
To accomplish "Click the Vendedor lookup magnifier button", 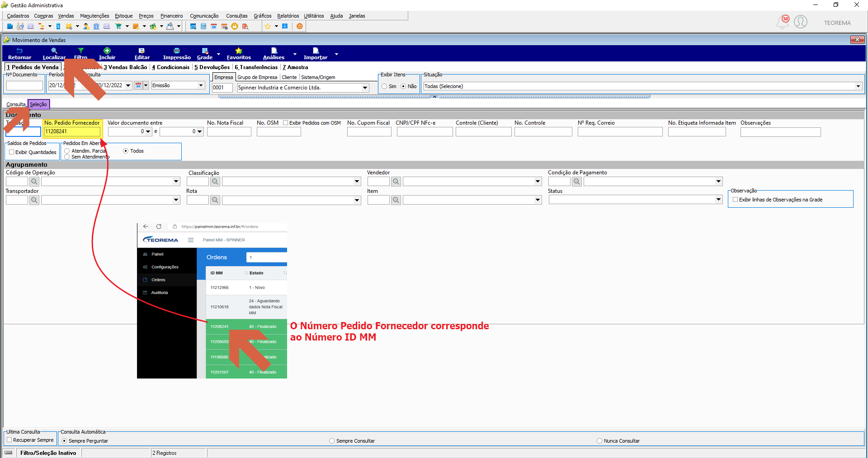I will [396, 181].
